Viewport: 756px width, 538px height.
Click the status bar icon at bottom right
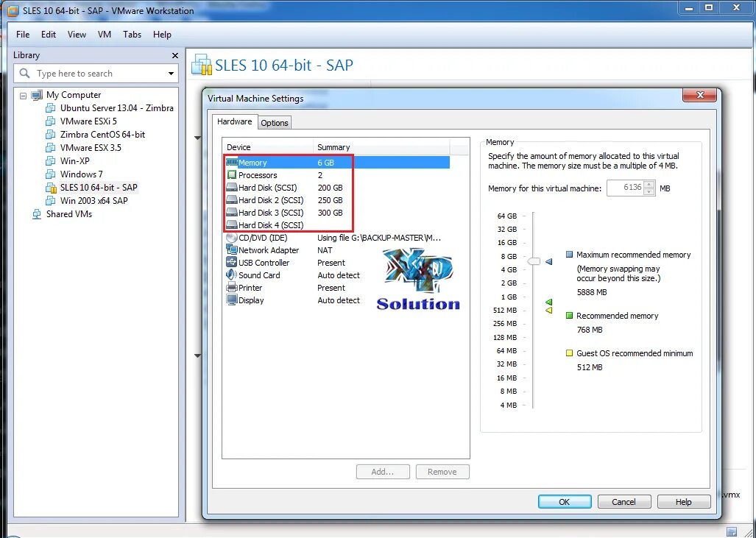tap(732, 532)
